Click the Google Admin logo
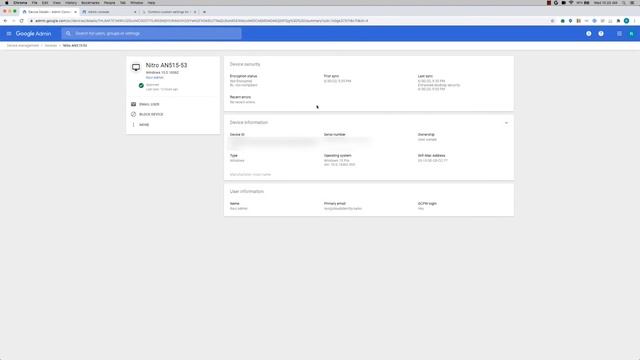 click(x=33, y=33)
